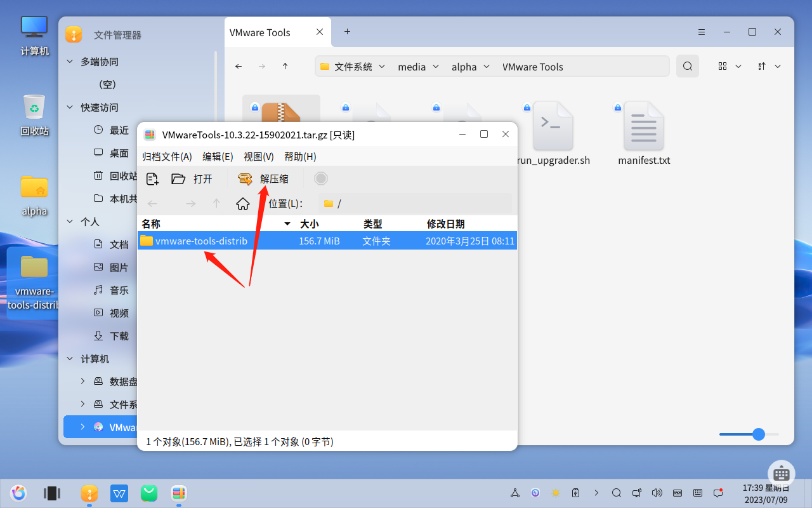Open the sort order dropdown

point(769,66)
